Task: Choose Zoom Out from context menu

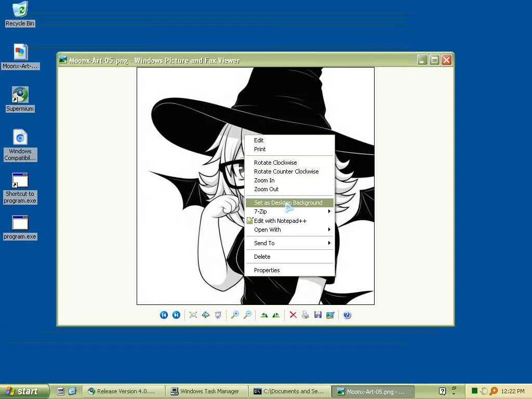Action: (289, 189)
